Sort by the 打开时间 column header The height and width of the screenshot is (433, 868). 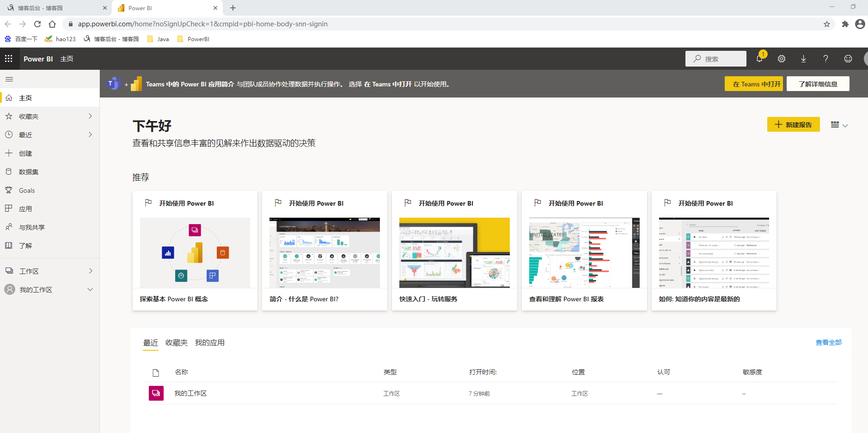point(483,372)
